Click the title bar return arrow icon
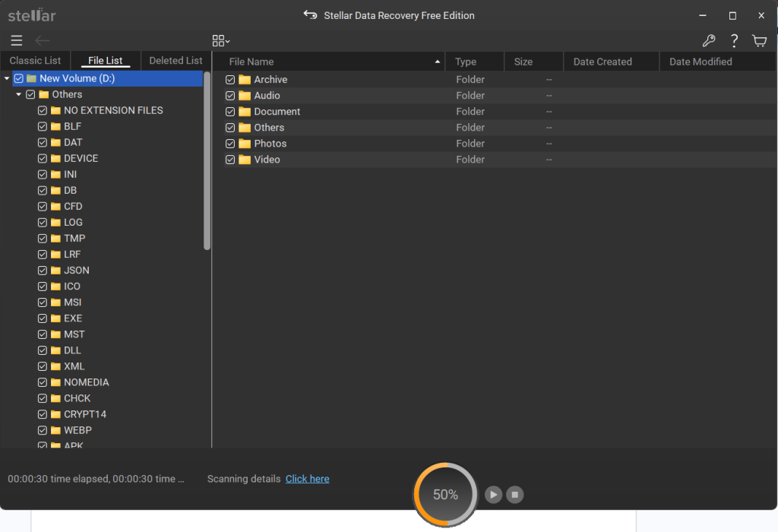This screenshot has height=532, width=778. coord(310,15)
